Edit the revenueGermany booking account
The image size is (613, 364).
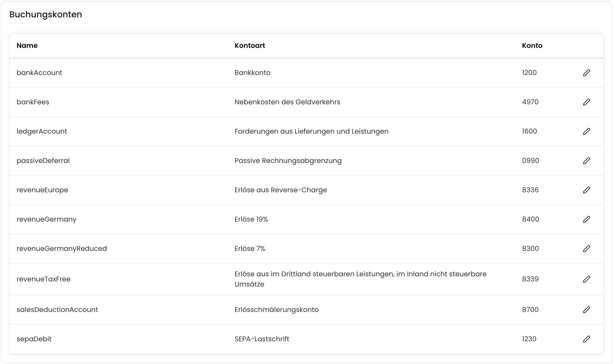(586, 219)
